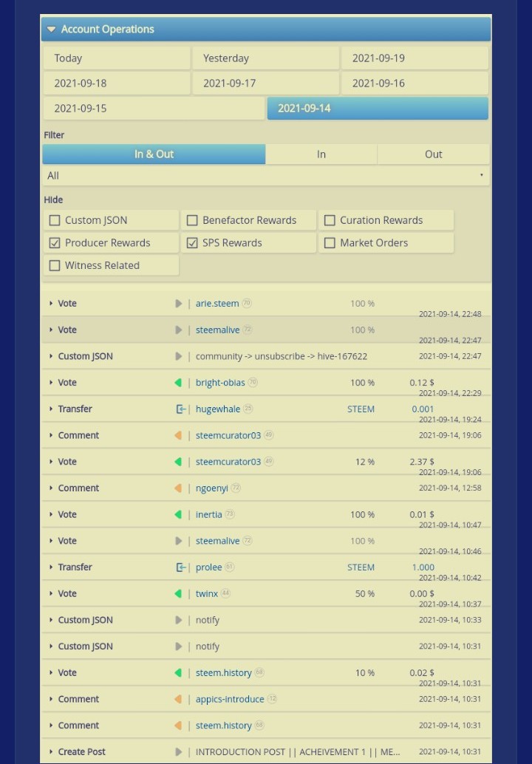Viewport: 532px width, 764px height.
Task: Expand the Transfer row for prolee
Action: click(51, 567)
